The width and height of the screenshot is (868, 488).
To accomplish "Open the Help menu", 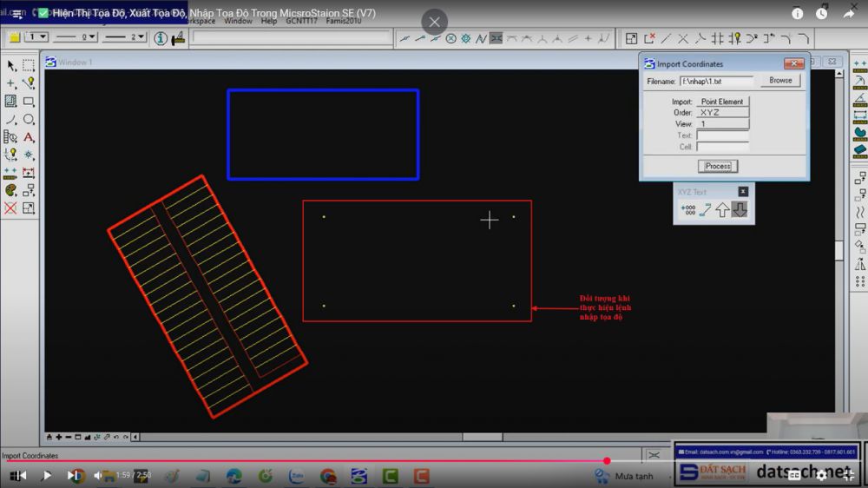I will pos(269,21).
